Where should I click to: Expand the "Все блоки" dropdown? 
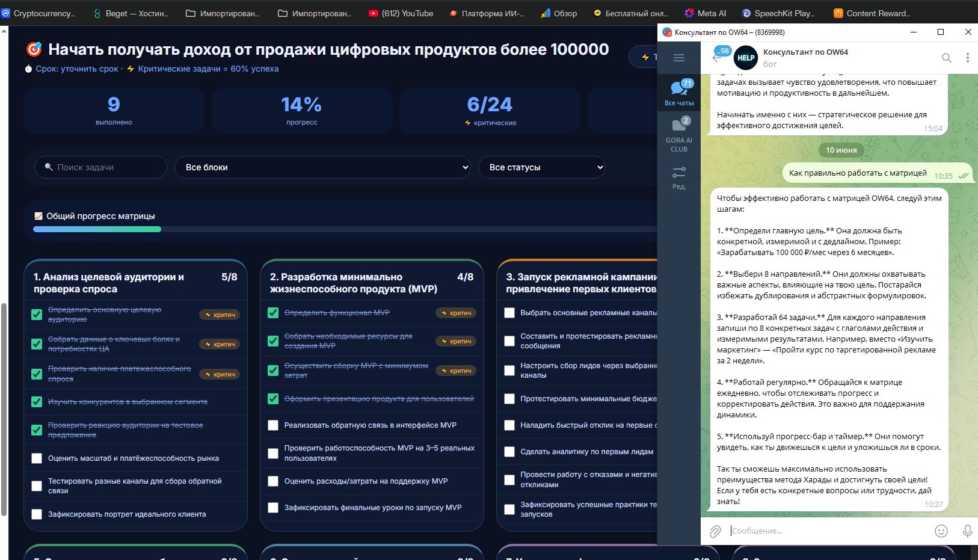[322, 167]
